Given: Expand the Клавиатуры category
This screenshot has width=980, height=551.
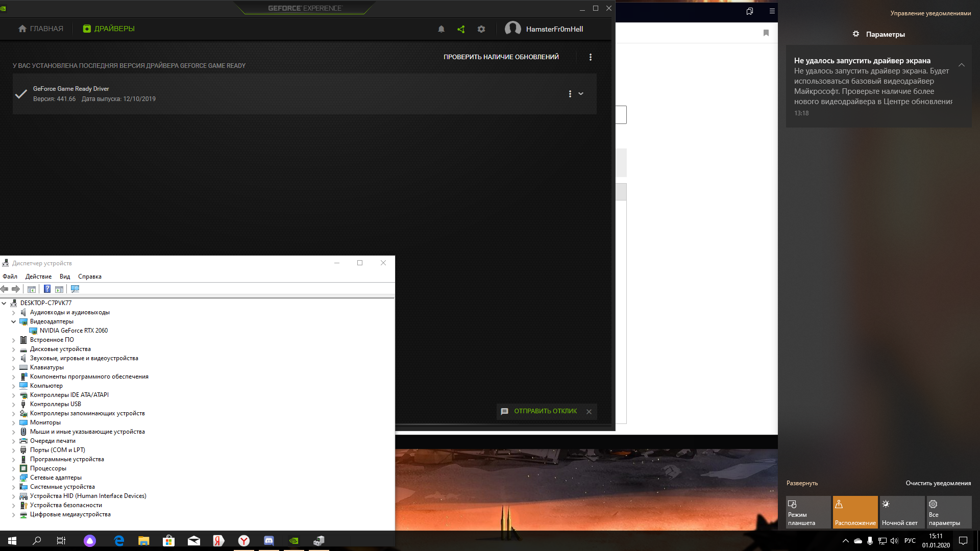Looking at the screenshot, I should 14,367.
